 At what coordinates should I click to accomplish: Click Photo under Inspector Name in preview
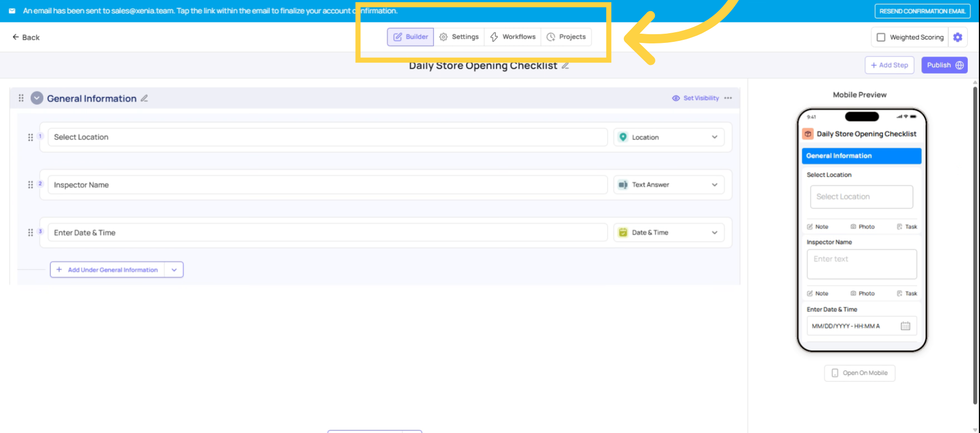pos(863,294)
